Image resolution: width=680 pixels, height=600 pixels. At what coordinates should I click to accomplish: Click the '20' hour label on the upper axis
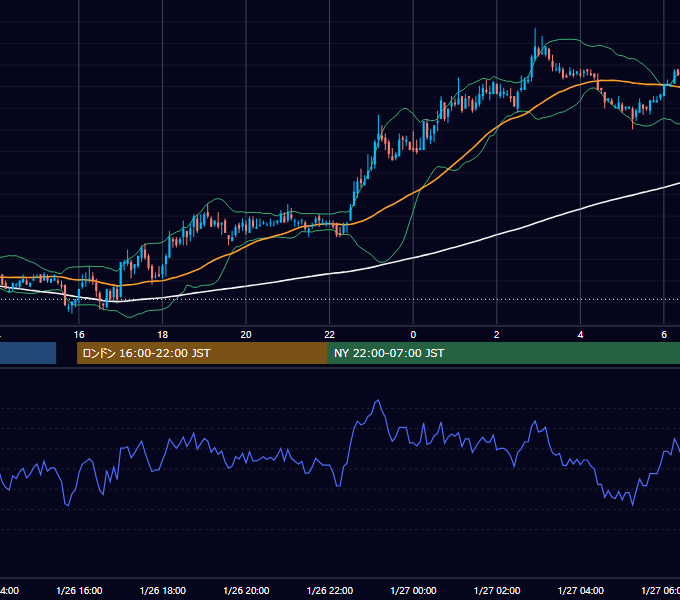coord(246,335)
